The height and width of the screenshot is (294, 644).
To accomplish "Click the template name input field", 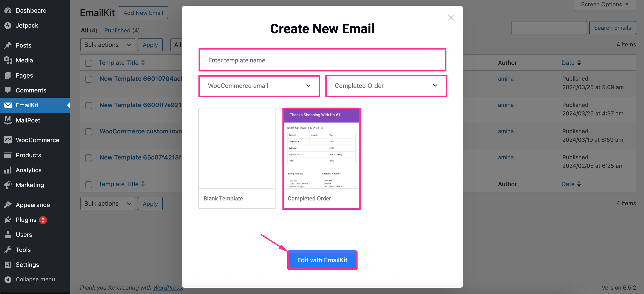I will (x=322, y=60).
